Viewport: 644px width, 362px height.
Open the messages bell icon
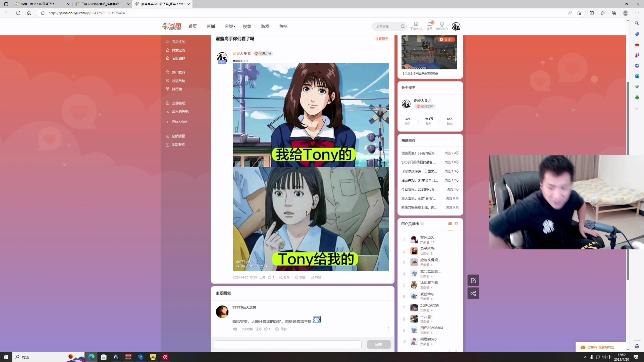(x=430, y=26)
